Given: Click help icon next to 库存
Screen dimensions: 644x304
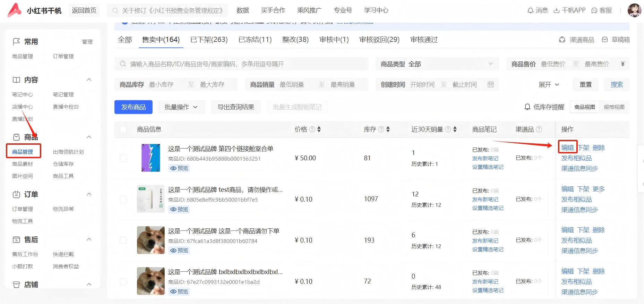Looking at the screenshot, I should tap(381, 129).
